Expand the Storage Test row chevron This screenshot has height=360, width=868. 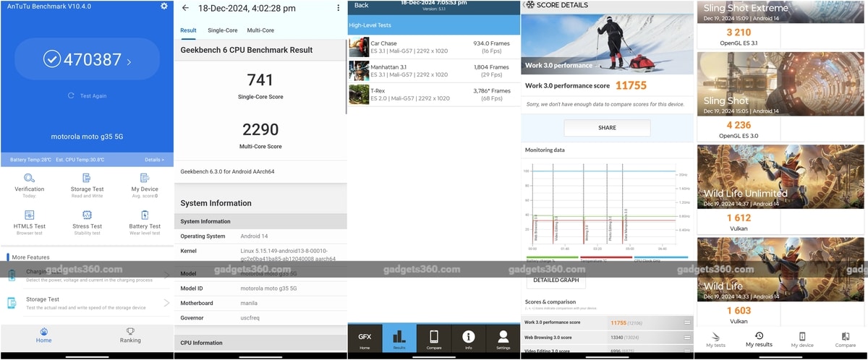coord(166,303)
